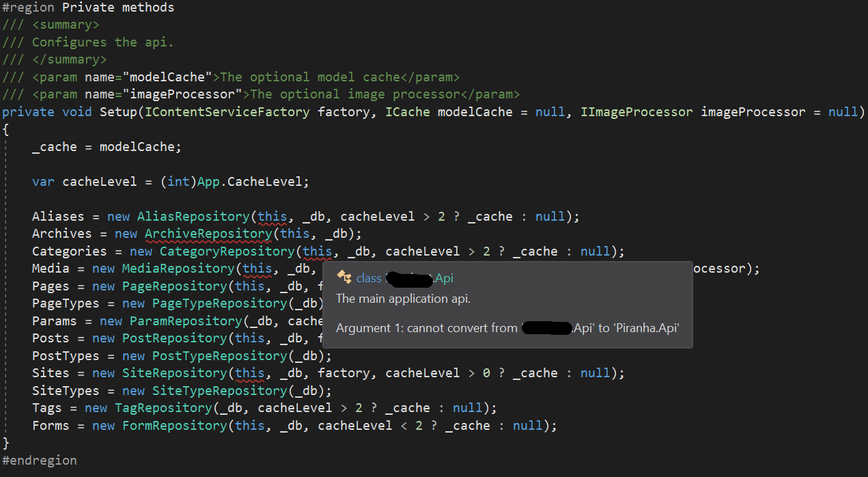Click the "null" default of imageProcessor parameter
868x477 pixels.
841,111
